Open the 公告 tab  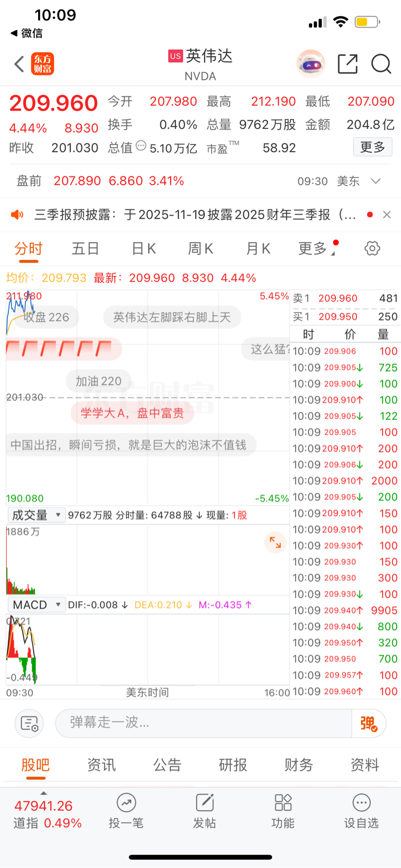point(167,765)
